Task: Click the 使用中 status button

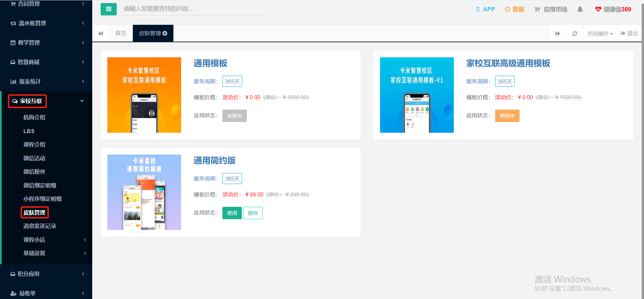Action: point(507,116)
